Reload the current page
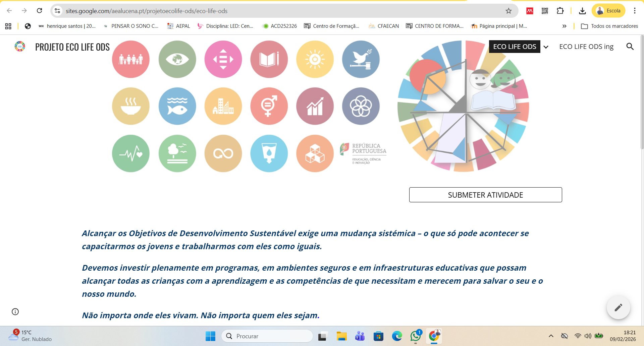 39,11
